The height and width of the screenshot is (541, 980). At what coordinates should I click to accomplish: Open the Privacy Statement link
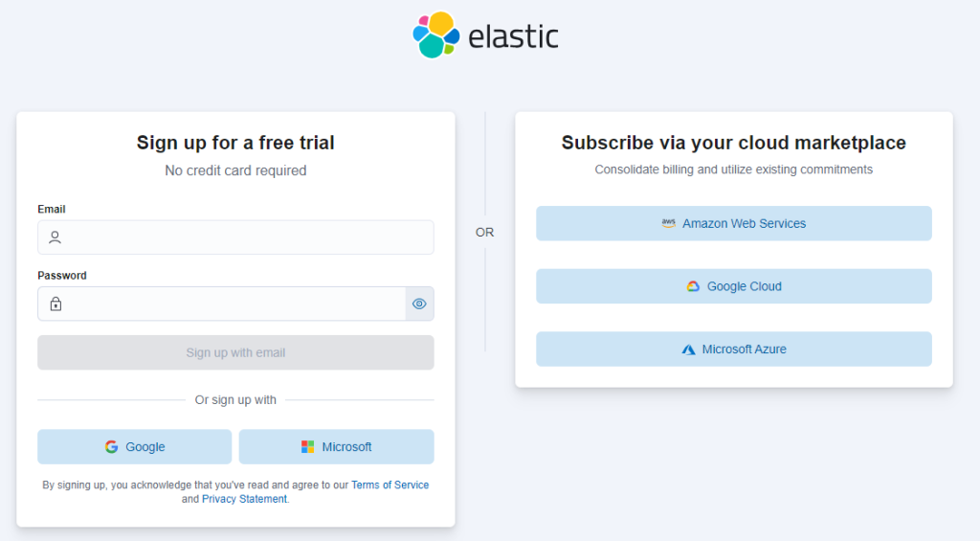244,499
